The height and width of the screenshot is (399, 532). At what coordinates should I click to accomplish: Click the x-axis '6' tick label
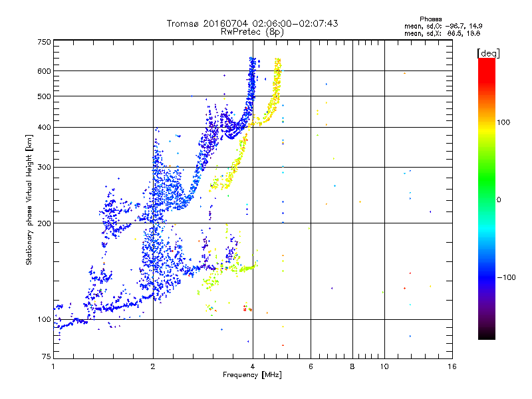point(311,366)
